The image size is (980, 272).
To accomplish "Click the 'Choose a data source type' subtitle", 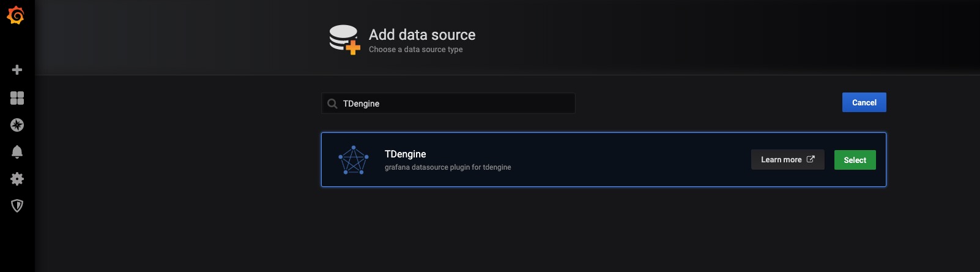I will pos(415,50).
